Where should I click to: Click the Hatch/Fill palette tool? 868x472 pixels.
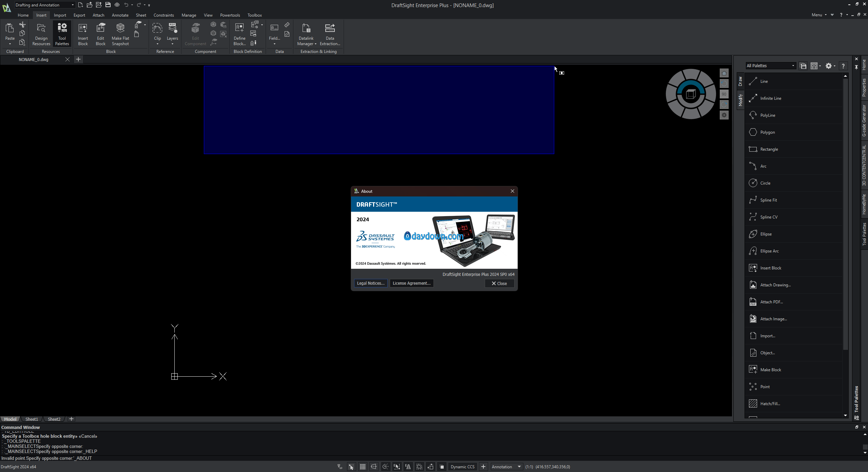pos(770,404)
